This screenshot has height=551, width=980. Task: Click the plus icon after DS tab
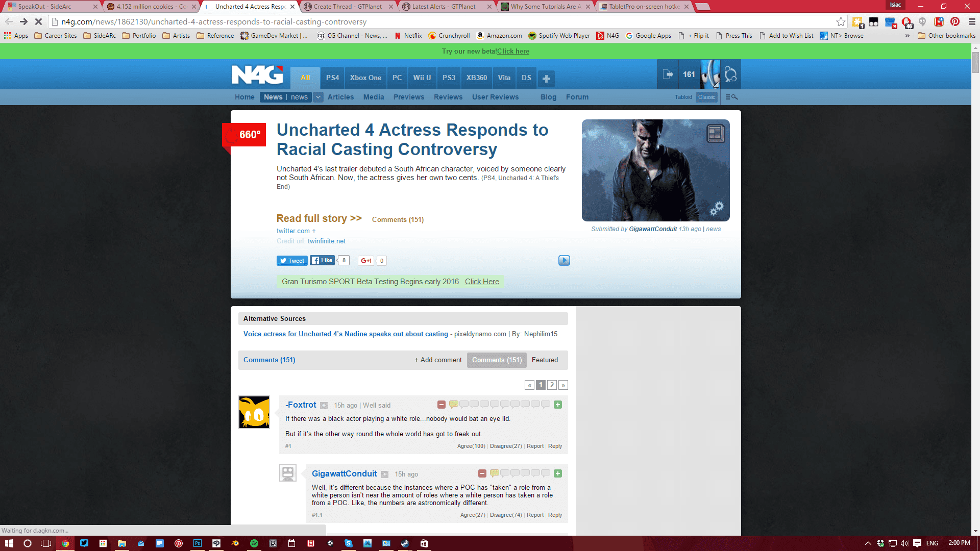(546, 79)
